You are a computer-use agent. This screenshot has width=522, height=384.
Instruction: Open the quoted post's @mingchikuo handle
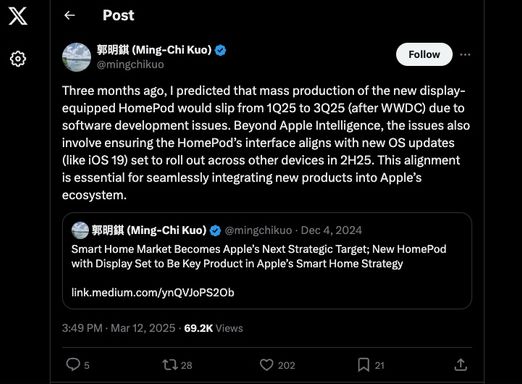point(258,230)
